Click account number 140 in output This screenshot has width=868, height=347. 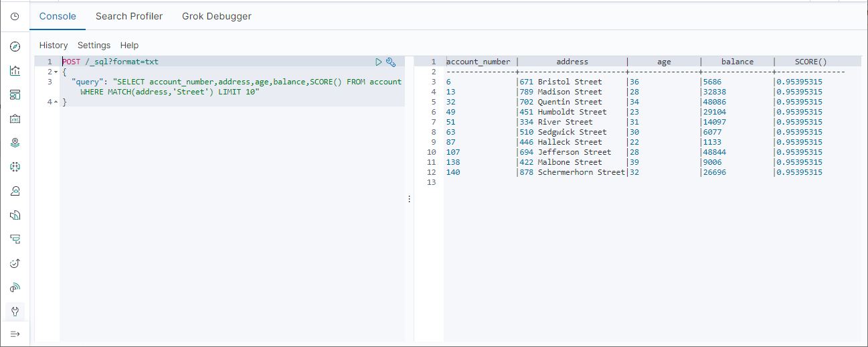coord(453,172)
